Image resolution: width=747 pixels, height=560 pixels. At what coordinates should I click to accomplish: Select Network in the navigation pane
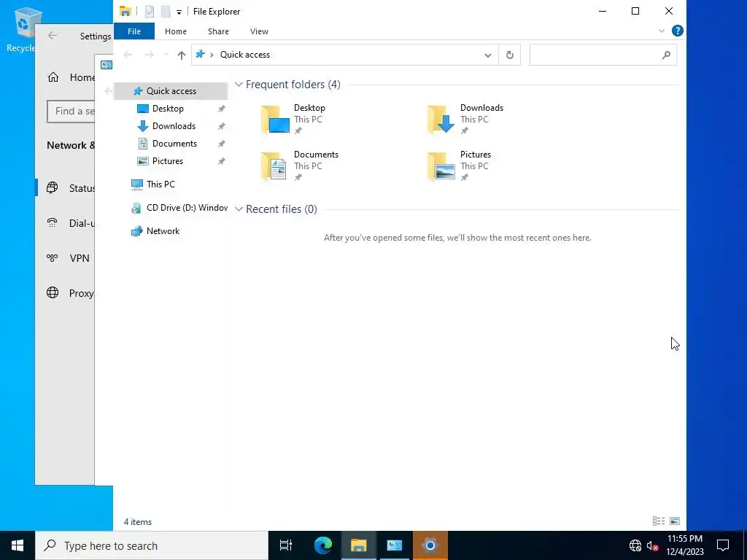pyautogui.click(x=163, y=231)
